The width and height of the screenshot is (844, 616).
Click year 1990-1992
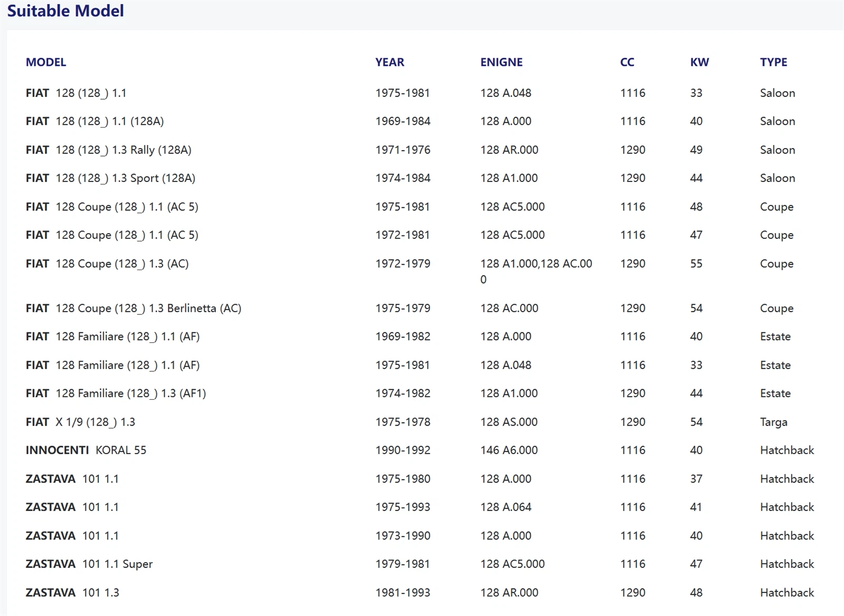[403, 450]
